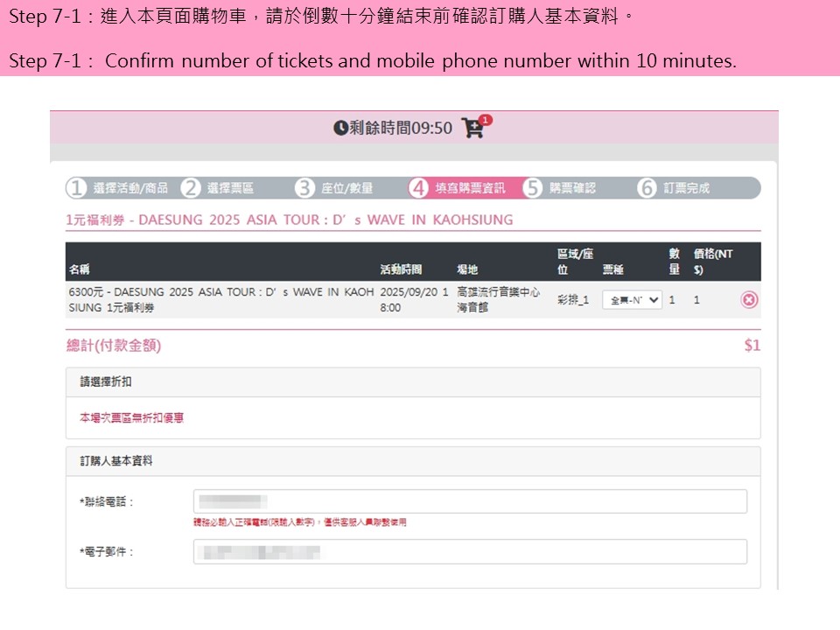Open the ticket type dropdown (票種)
The image size is (840, 630).
click(632, 300)
